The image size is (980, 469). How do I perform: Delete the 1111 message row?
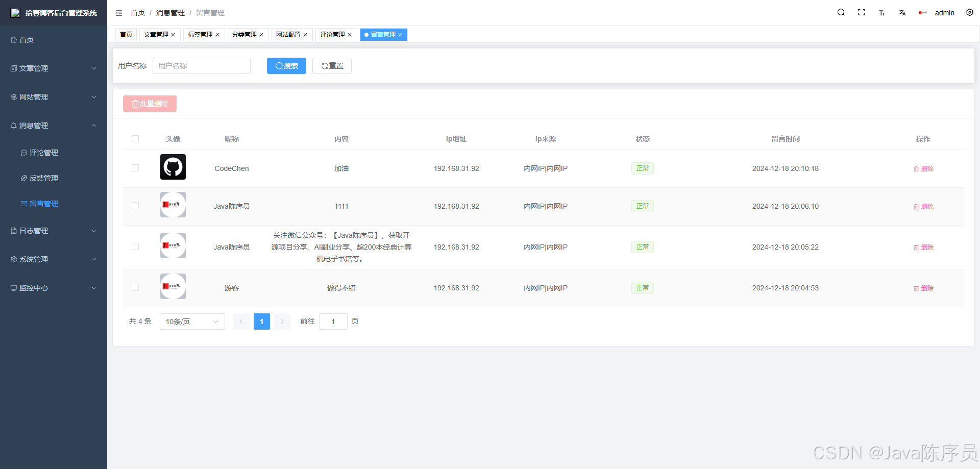click(923, 207)
